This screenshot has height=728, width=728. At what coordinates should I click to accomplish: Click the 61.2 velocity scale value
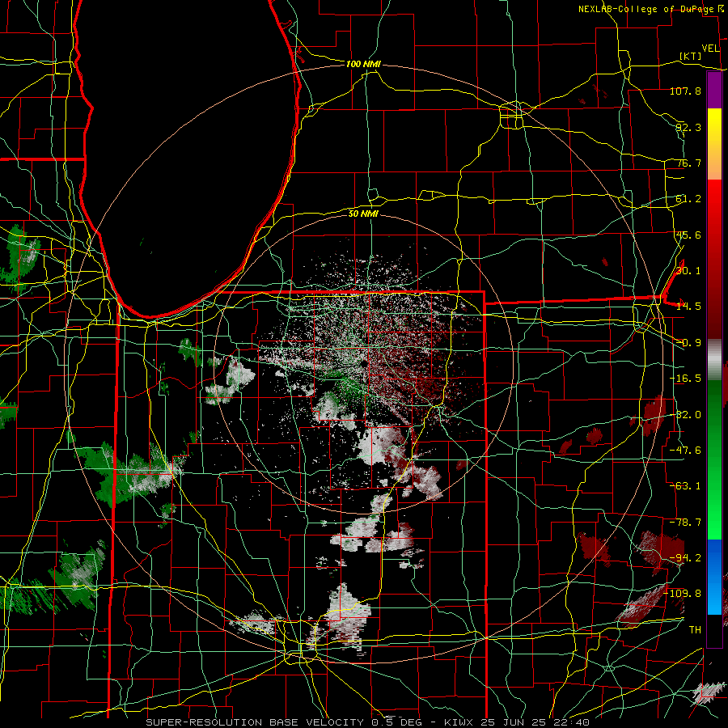688,199
